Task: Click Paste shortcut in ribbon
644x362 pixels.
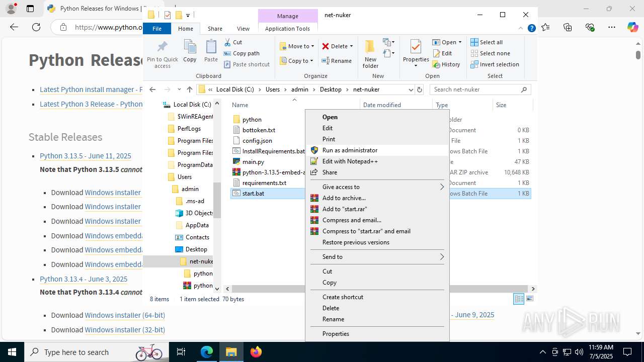Action: 247,64
